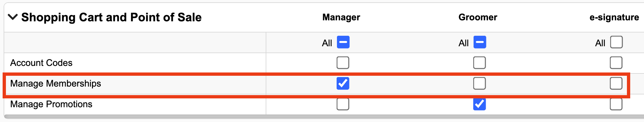Check Manage Memberships for Groomer
Screen dimensions: 644x122
pos(479,83)
